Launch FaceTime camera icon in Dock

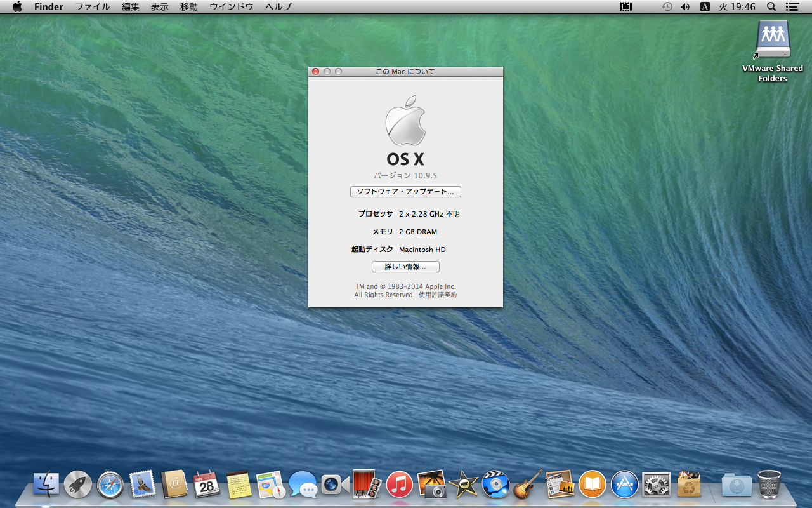[x=335, y=485]
